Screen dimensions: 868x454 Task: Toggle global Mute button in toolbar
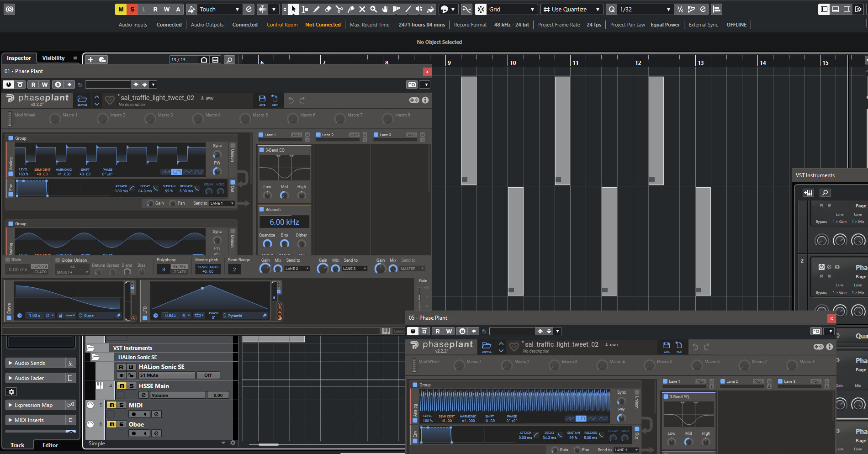click(x=121, y=9)
